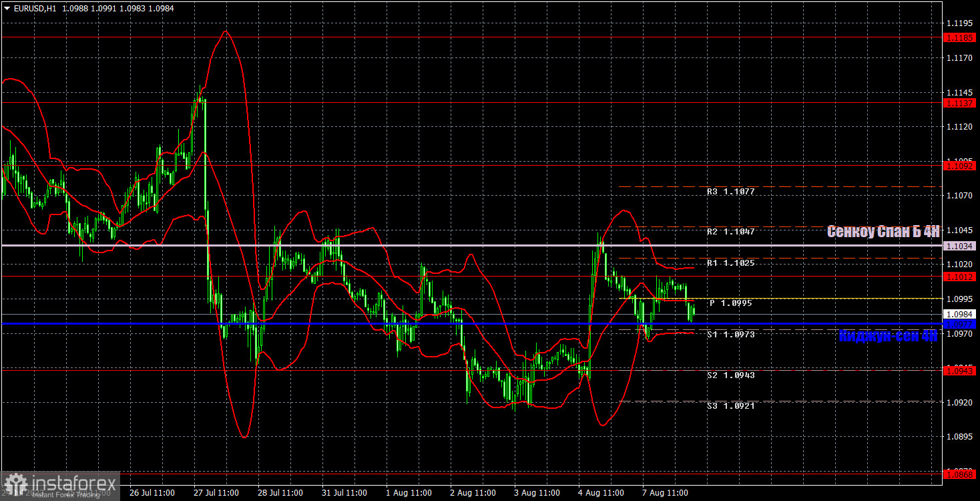Viewport: 980px width, 501px height.
Task: Click the chart title dropdown triangle
Action: (7, 8)
